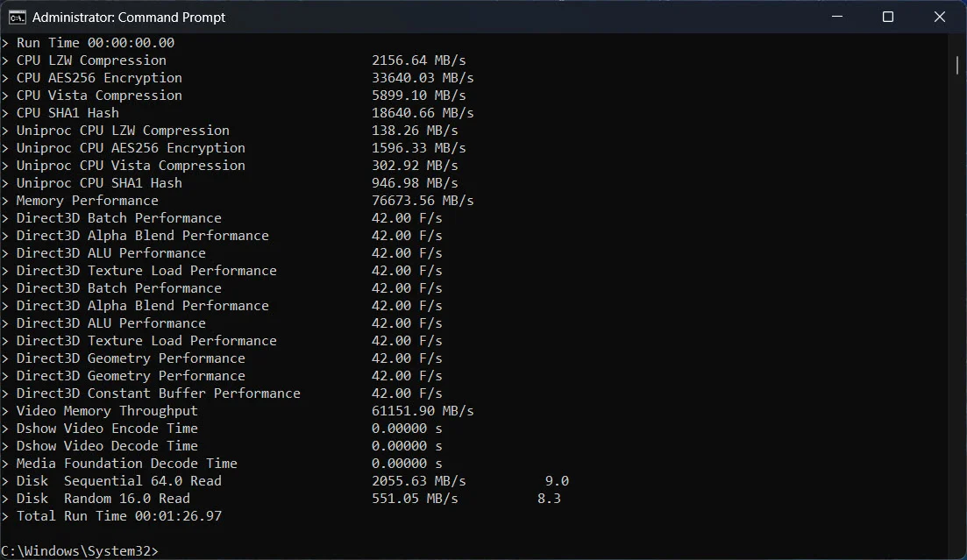Image resolution: width=967 pixels, height=560 pixels.
Task: Click the value 551.05 MB/s
Action: pyautogui.click(x=415, y=499)
